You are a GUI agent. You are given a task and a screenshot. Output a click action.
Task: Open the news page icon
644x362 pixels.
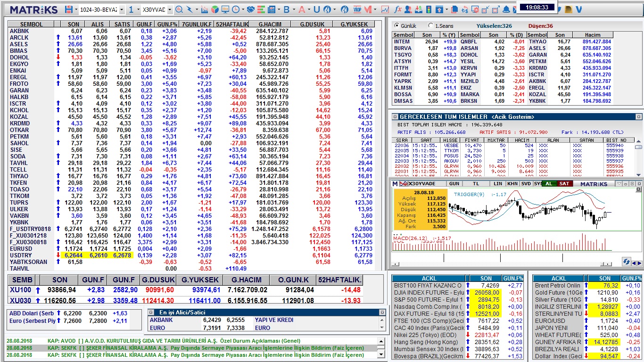[x=272, y=9]
